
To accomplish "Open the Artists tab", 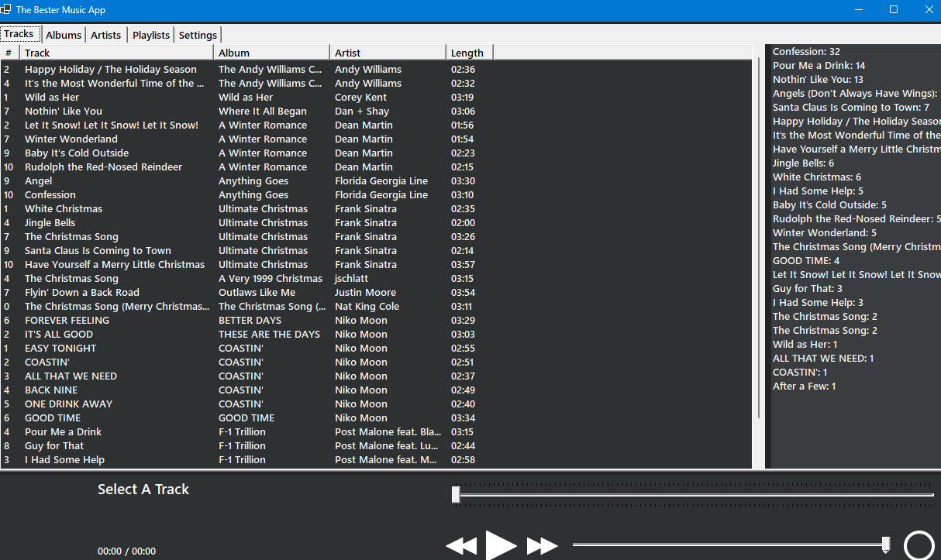I will point(106,35).
